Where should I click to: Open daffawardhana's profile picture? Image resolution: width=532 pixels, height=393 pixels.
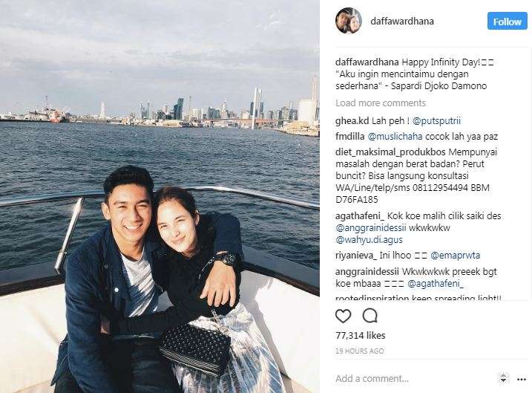pos(349,21)
